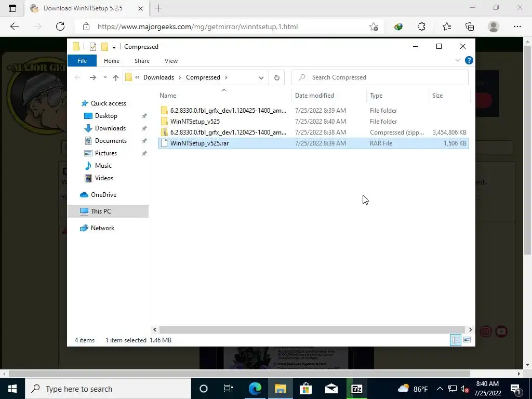532x399 pixels.
Task: Close the Download WinNTSetup tab
Action: pos(140,8)
